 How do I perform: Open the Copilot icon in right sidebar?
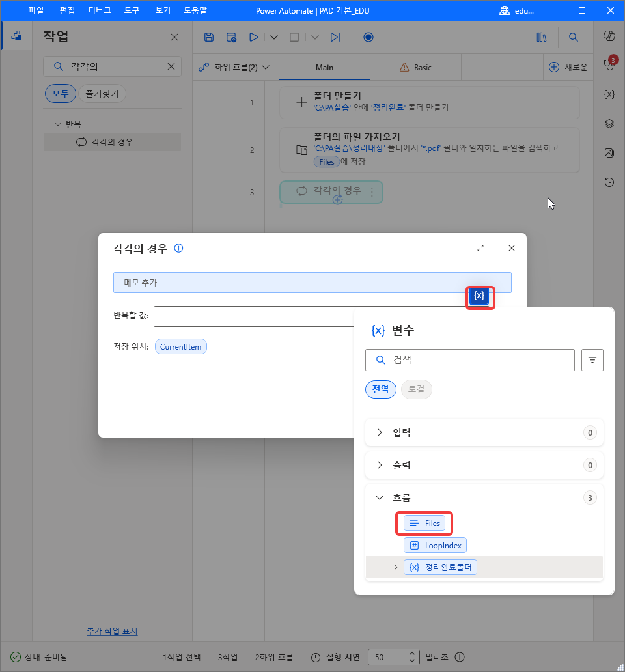609,36
